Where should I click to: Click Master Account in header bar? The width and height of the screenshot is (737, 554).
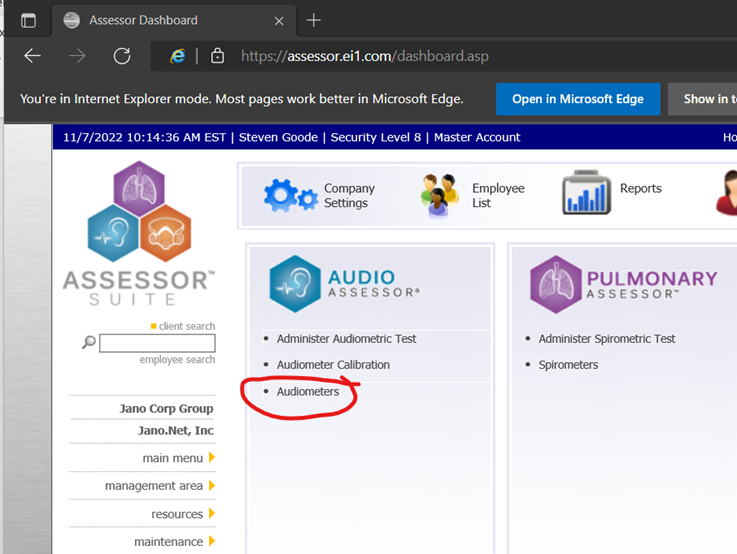477,137
